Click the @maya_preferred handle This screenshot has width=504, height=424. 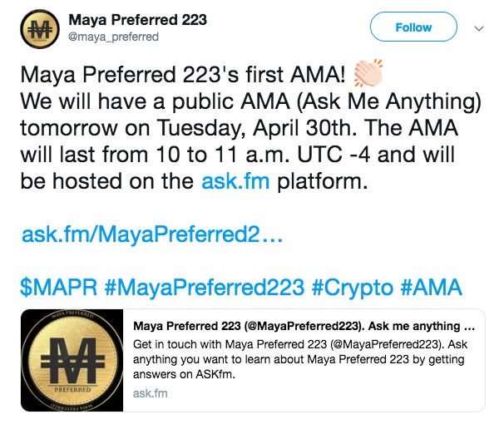pos(111,37)
